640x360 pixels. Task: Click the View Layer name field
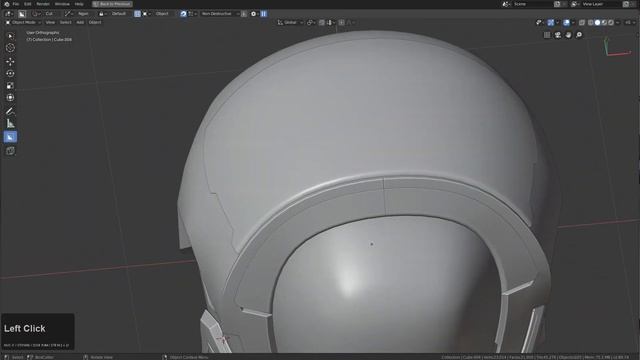[601, 4]
